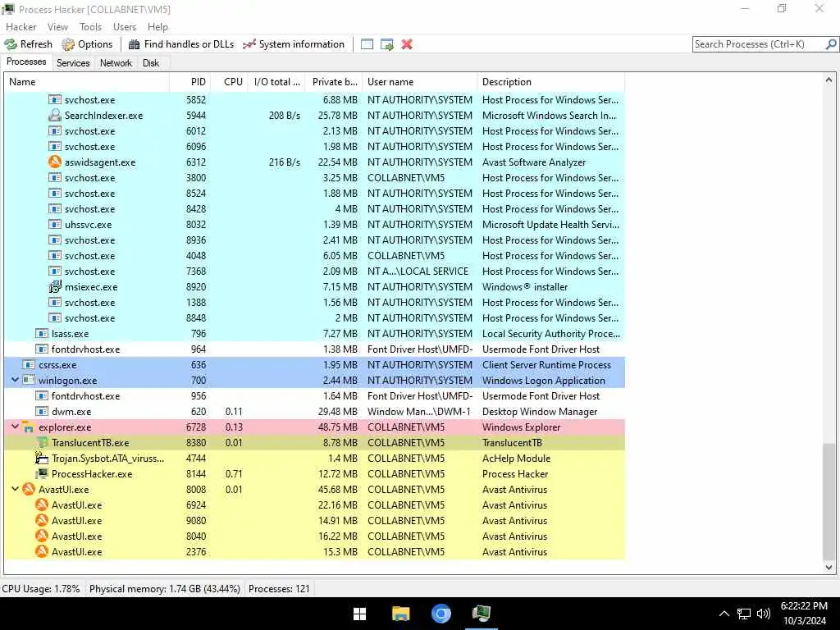Image resolution: width=840 pixels, height=630 pixels.
Task: Click Processes: 121 status entry
Action: pyautogui.click(x=279, y=589)
